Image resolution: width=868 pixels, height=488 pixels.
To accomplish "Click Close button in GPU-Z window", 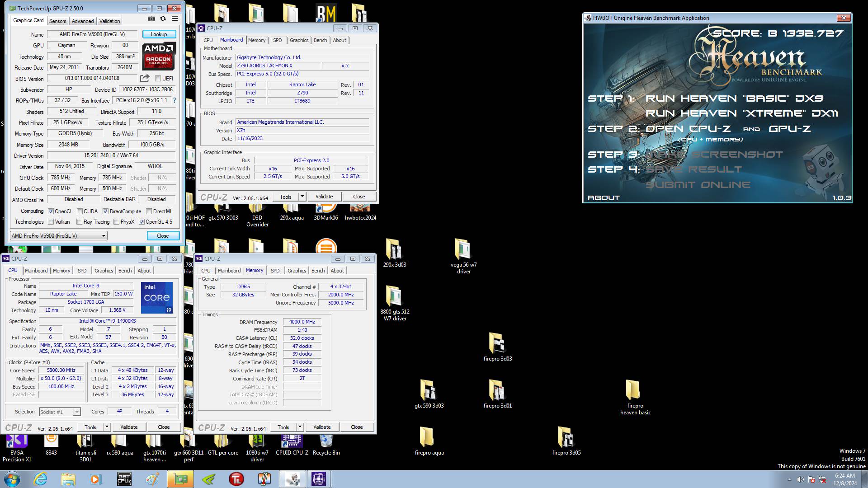I will (x=163, y=236).
